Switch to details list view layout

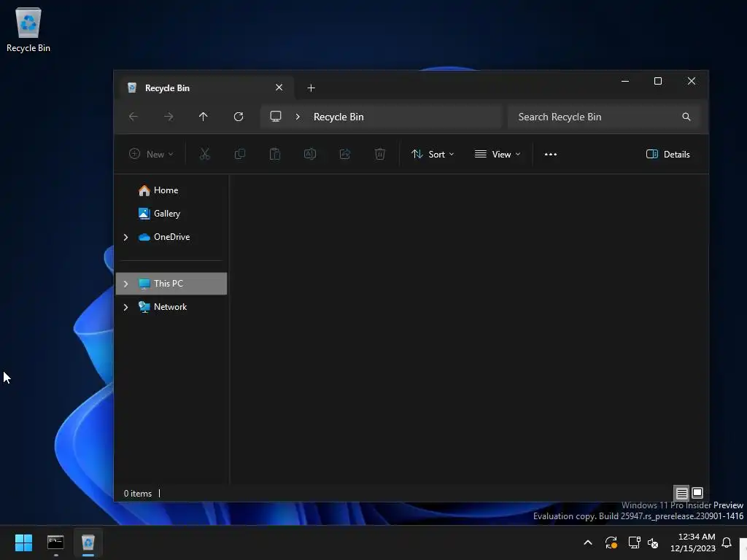point(682,494)
